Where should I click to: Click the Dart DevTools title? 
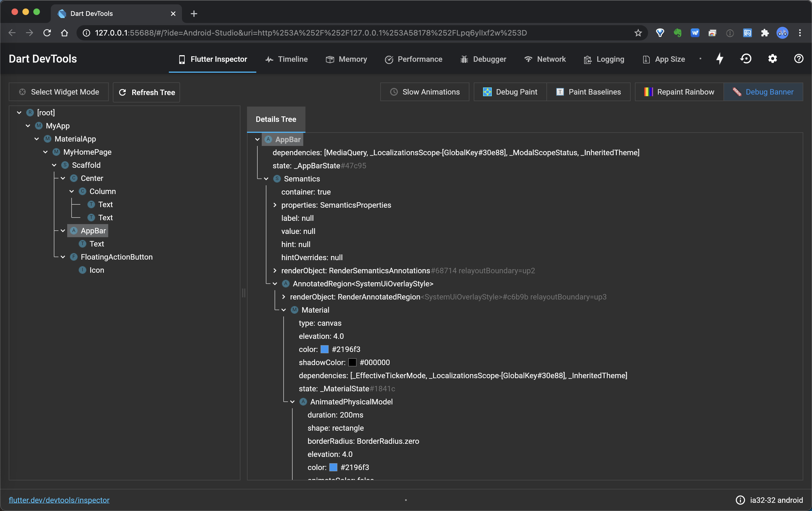point(43,59)
